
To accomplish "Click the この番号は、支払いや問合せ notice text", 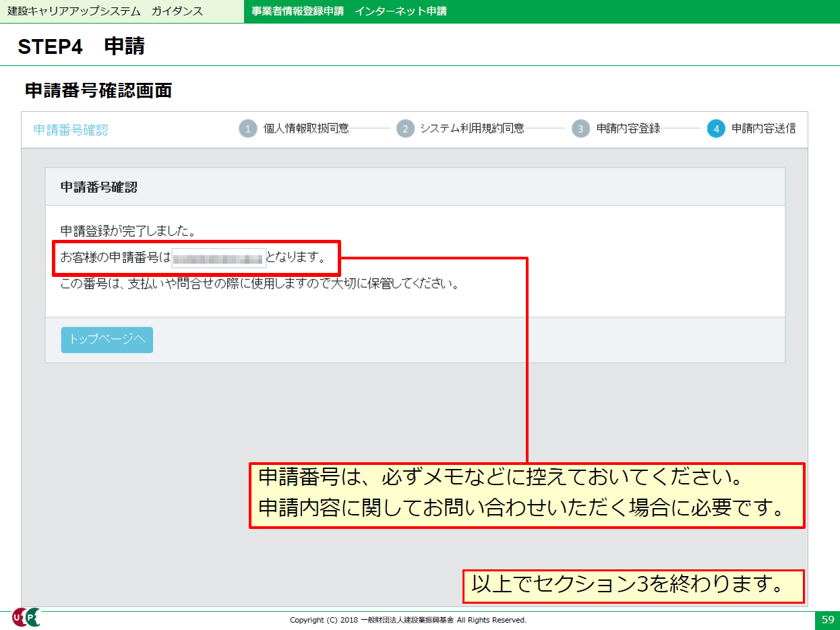I will point(260,284).
